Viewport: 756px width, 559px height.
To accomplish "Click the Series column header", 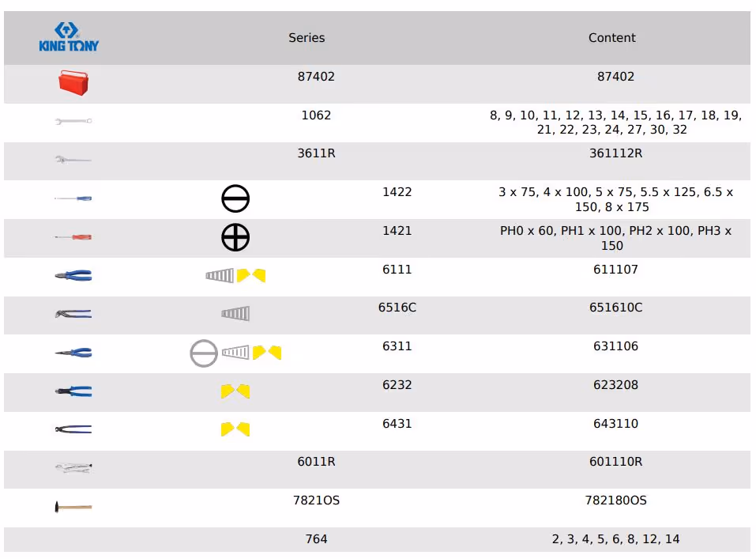I will pos(307,38).
